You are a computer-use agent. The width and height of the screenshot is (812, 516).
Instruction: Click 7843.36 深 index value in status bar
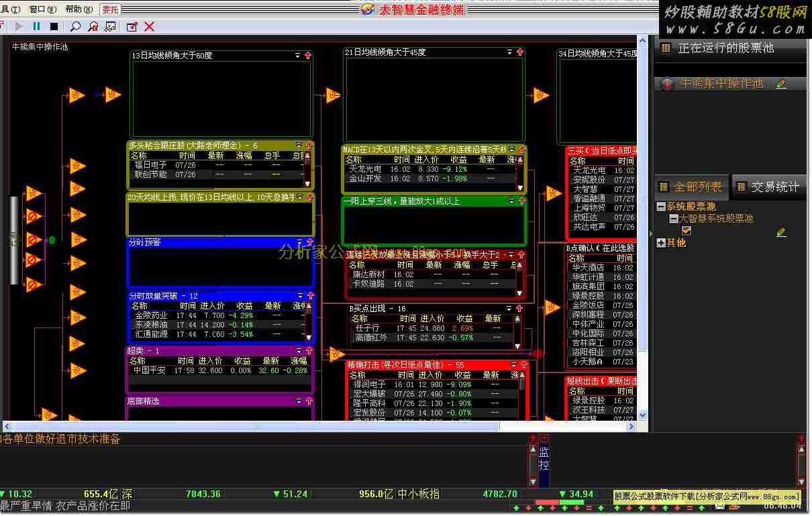click(x=203, y=494)
